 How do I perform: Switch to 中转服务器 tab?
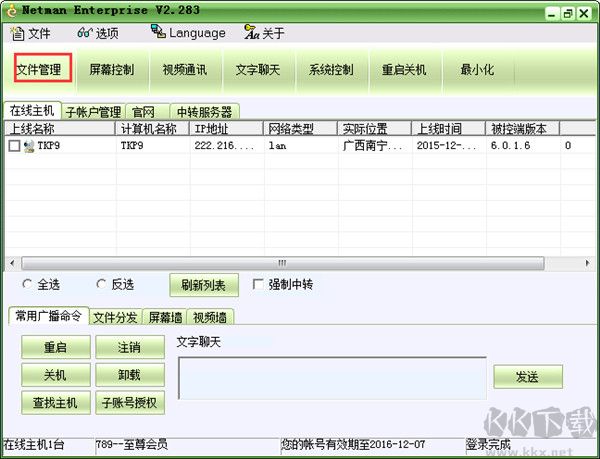click(205, 112)
